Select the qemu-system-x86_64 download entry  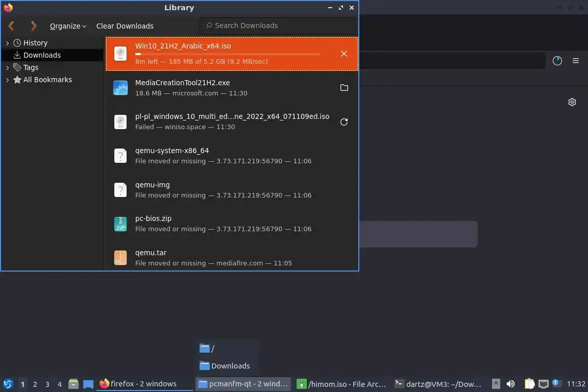232,156
